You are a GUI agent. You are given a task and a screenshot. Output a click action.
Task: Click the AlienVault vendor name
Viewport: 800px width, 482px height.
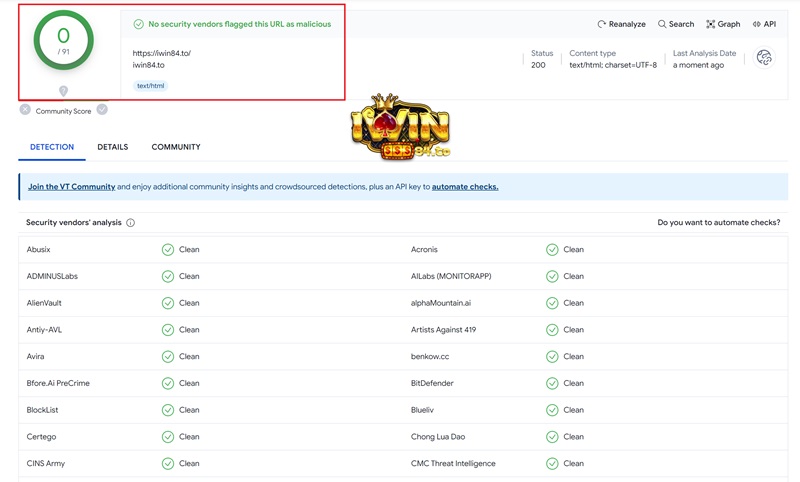pos(44,303)
